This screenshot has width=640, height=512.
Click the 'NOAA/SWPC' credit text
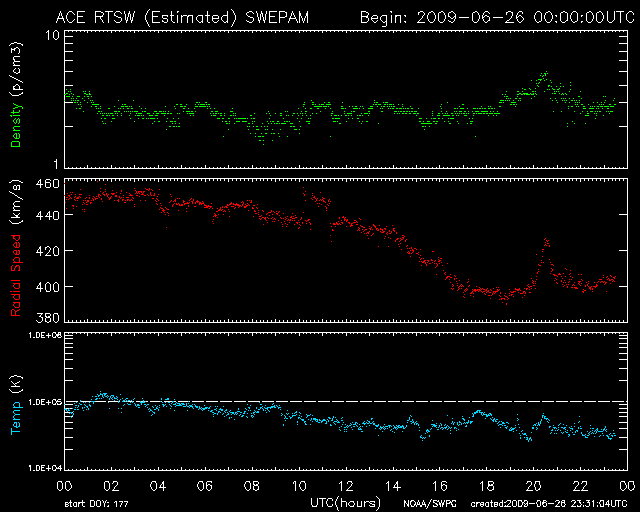(x=430, y=504)
